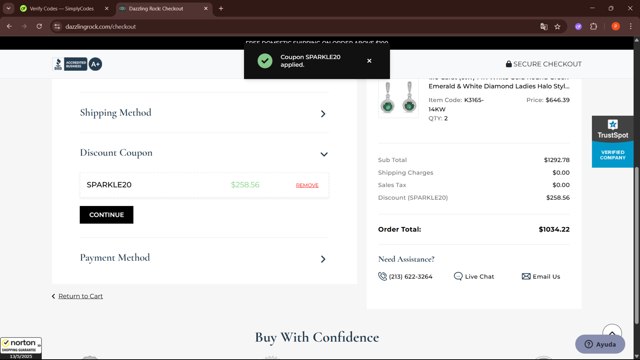The width and height of the screenshot is (640, 360).
Task: Click the green $258.56 coupon amount
Action: [x=245, y=185]
